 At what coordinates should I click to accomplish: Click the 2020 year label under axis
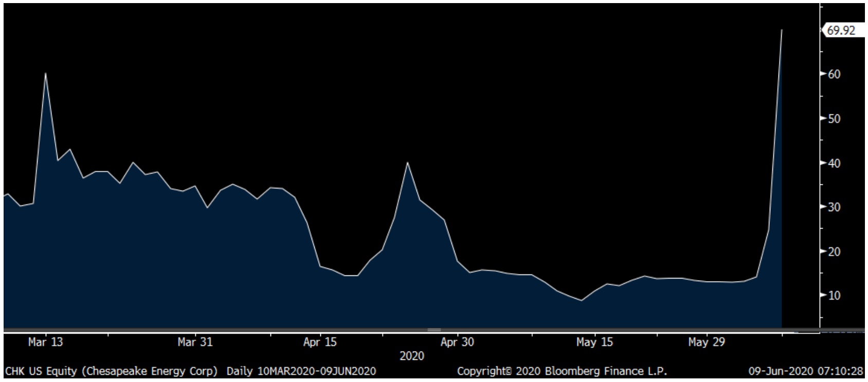(412, 356)
